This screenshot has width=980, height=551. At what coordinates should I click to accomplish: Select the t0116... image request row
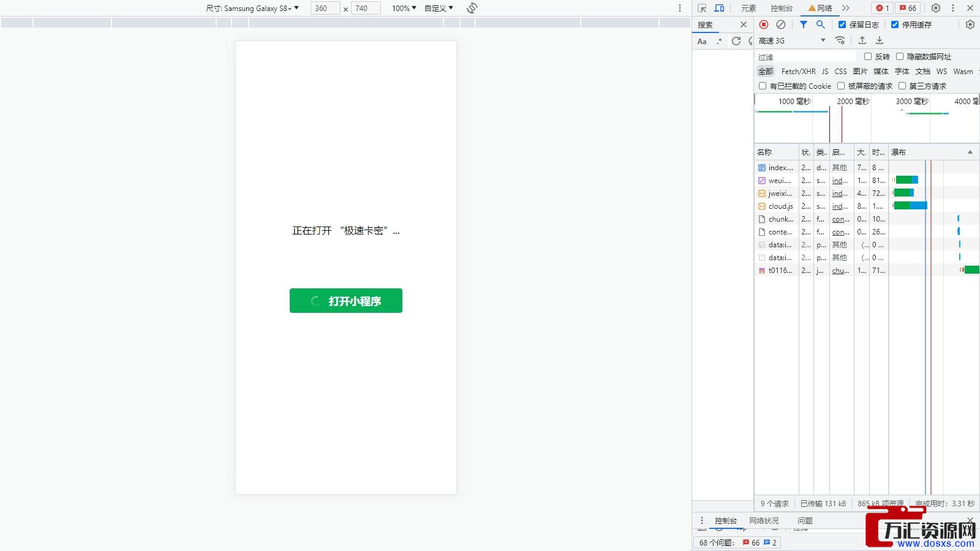tap(867, 271)
